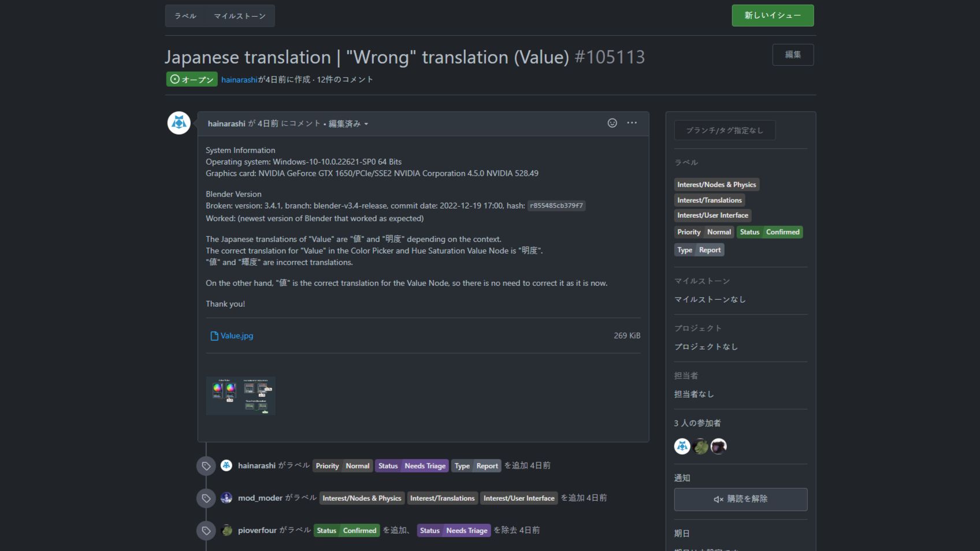
Task: Select the Interest/Translations label in sidebar
Action: pos(710,200)
